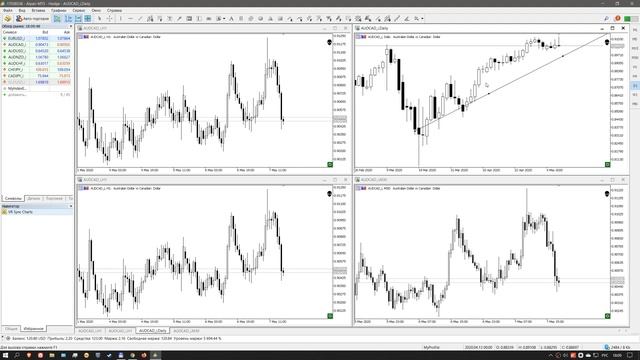This screenshot has height=360, width=640.
Task: Open the shapes tool dropdown arrow
Action: (x=224, y=19)
